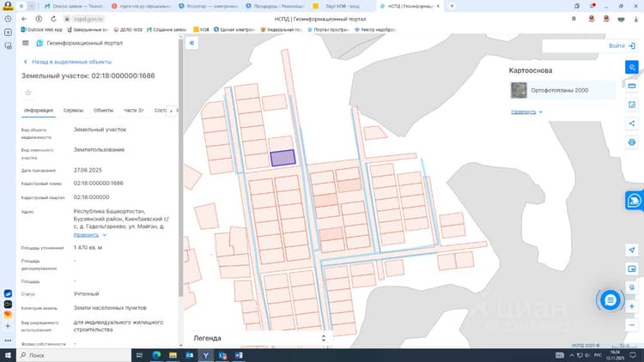Click the my-location arrow icon
This screenshot has width=644, height=362.
(x=632, y=250)
